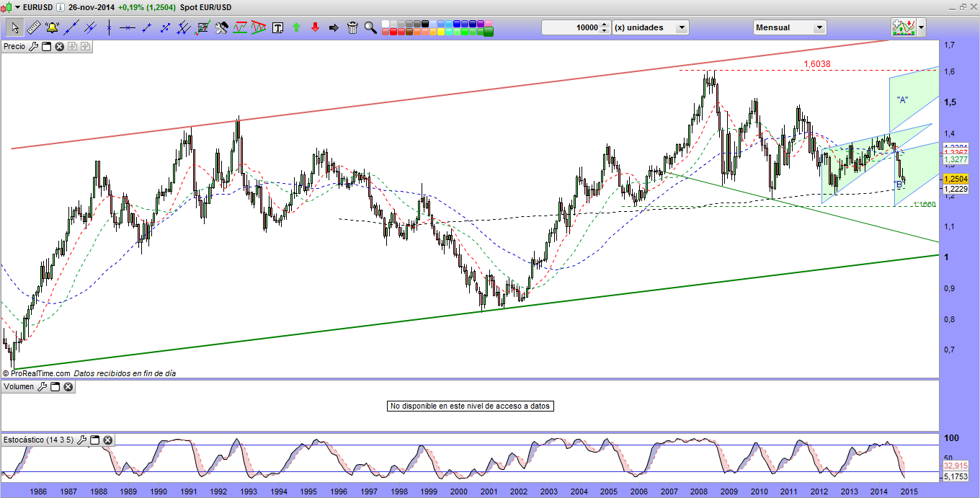Expand the add-indicator button's dropdown arrow
This screenshot has width=980, height=498.
pos(921,28)
